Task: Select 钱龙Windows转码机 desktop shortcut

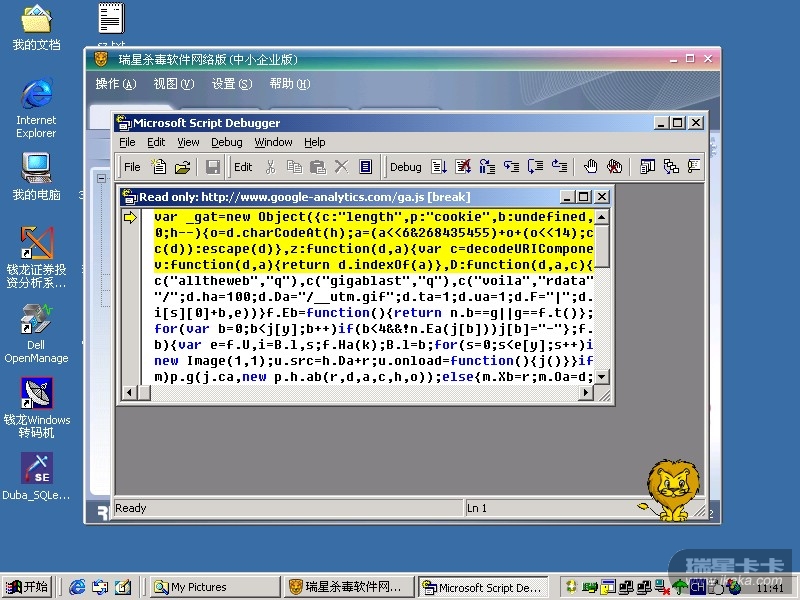Action: (36, 408)
